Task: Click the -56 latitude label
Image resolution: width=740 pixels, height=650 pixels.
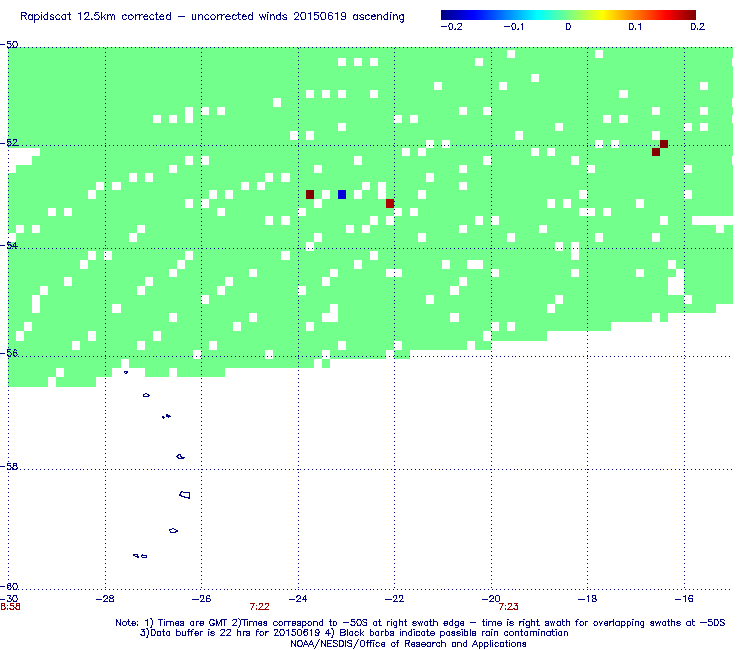Action: (9, 353)
